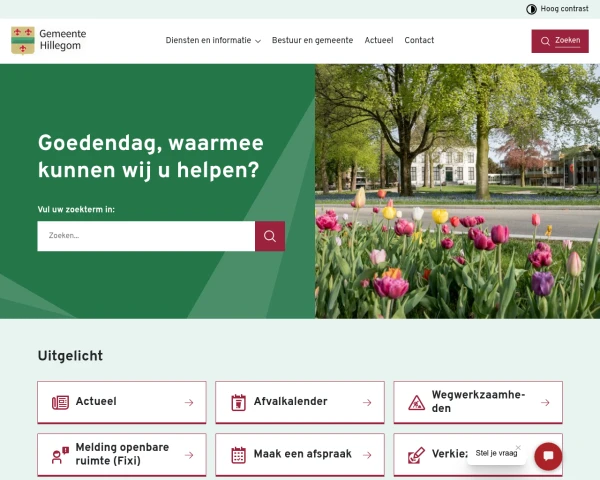Click the Stel je vraag chat prompt
This screenshot has width=600, height=480.
click(496, 453)
